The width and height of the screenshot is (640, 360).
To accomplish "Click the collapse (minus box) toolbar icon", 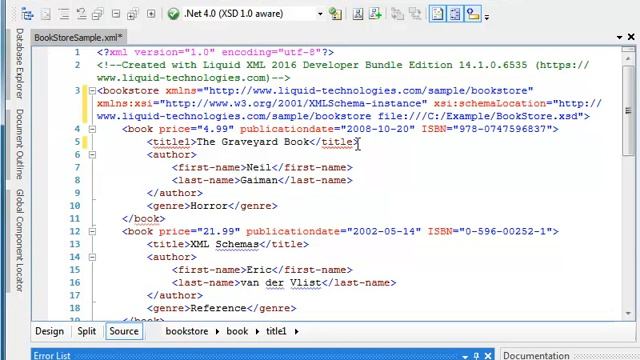I will tap(116, 14).
